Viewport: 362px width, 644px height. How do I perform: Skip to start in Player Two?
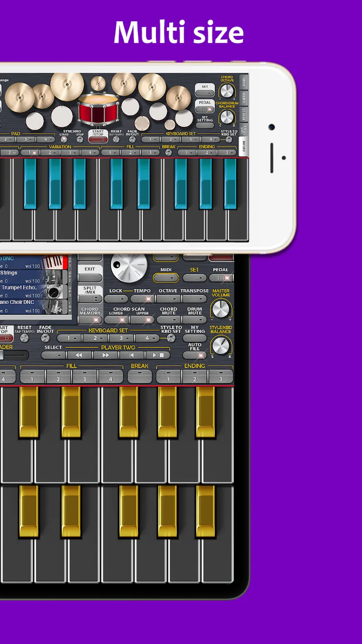click(x=132, y=356)
